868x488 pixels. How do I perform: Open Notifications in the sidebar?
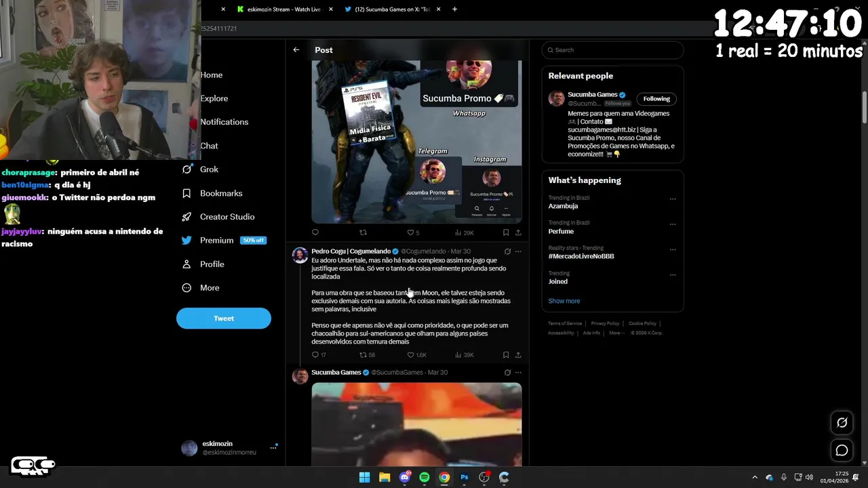pyautogui.click(x=224, y=122)
